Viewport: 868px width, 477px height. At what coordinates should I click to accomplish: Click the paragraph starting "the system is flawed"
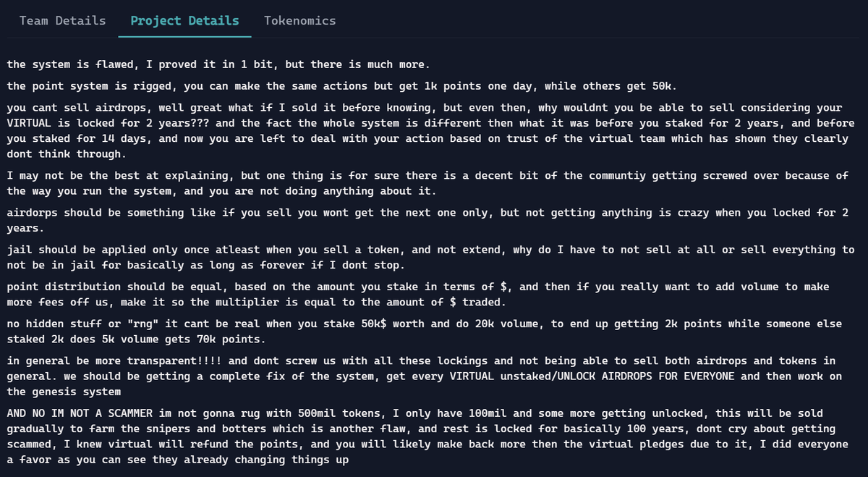(x=218, y=64)
